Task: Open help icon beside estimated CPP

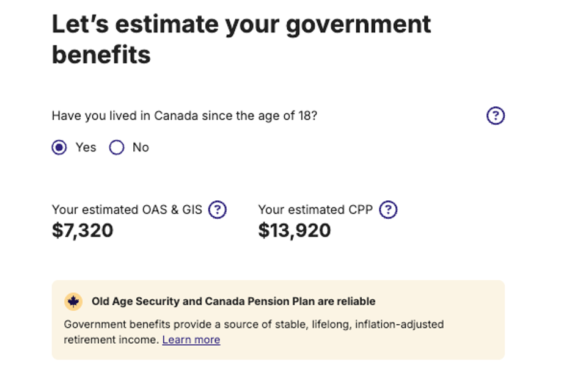Action: (388, 209)
